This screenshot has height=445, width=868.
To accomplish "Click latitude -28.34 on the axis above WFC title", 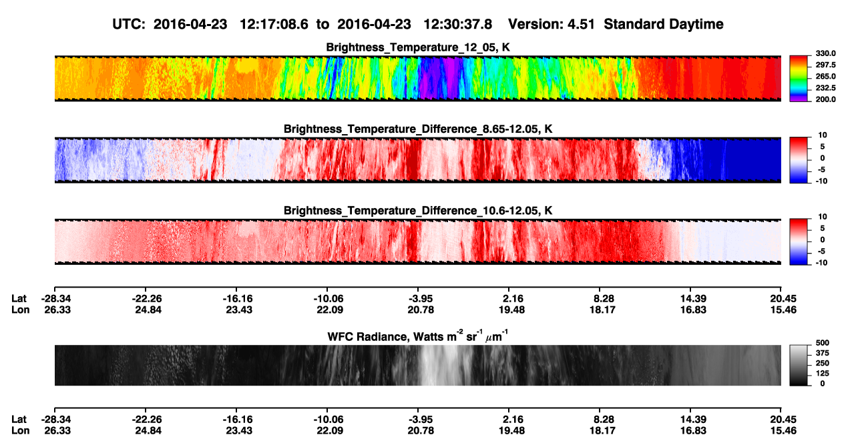I will pos(55,298).
